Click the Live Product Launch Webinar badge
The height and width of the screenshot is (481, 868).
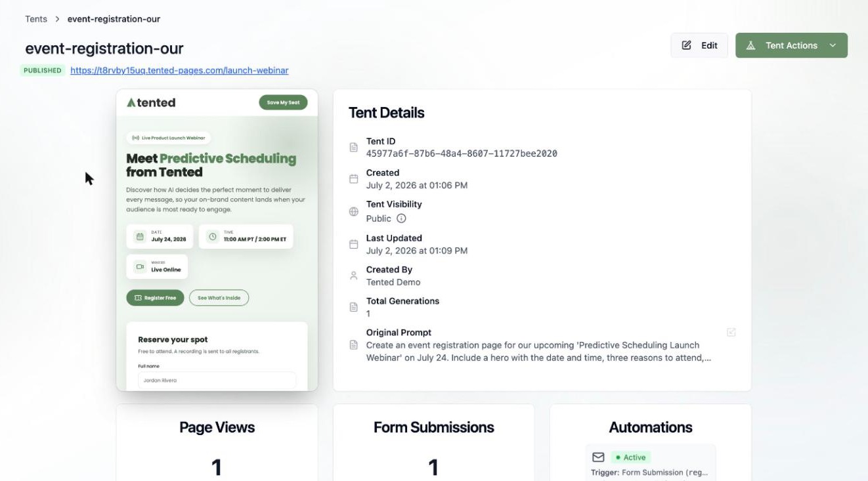169,138
